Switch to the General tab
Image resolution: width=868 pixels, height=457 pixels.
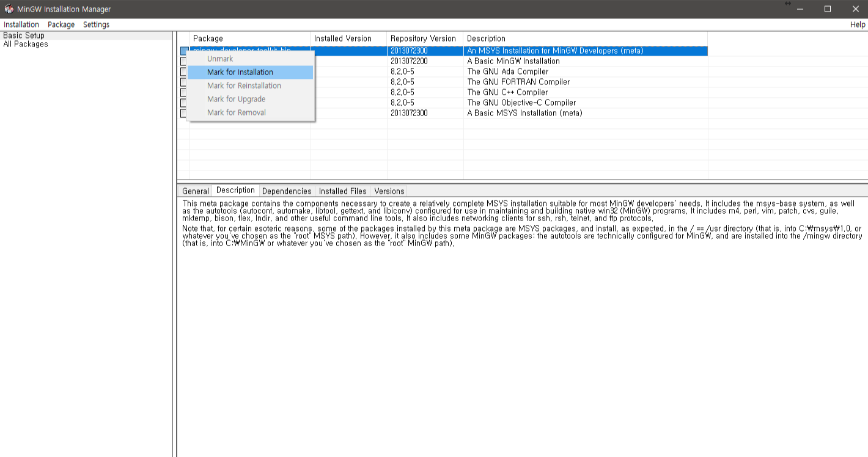pos(196,191)
